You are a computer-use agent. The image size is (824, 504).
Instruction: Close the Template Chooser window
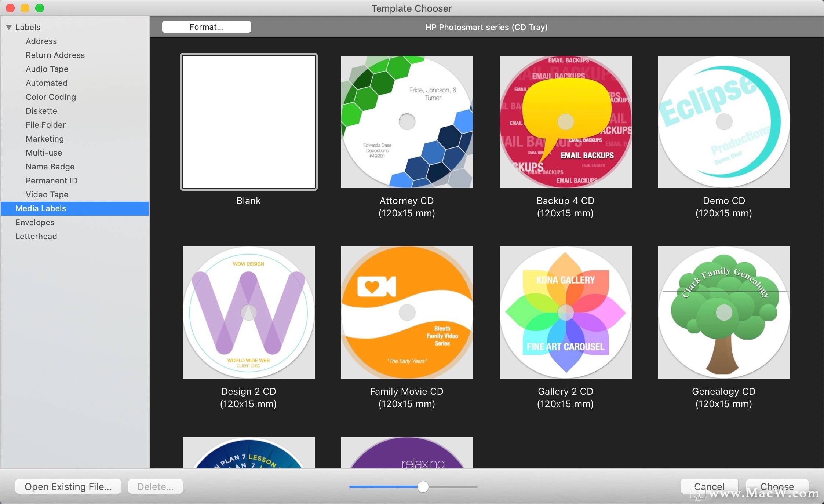tap(10, 8)
